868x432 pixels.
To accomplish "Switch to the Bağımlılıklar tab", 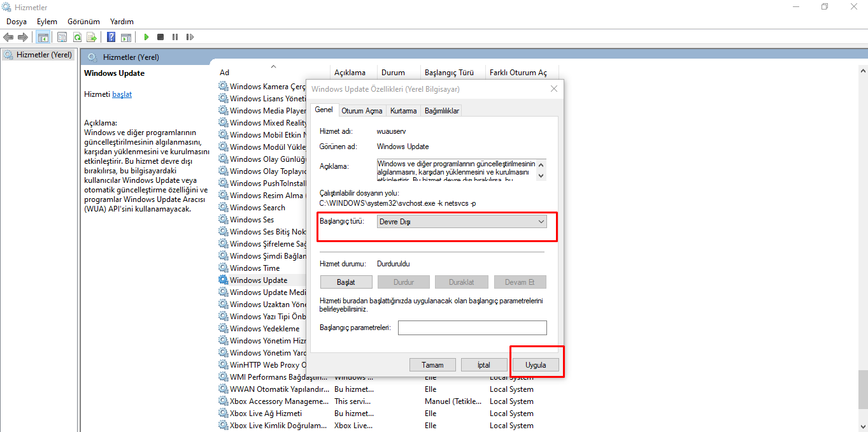I will [x=442, y=111].
